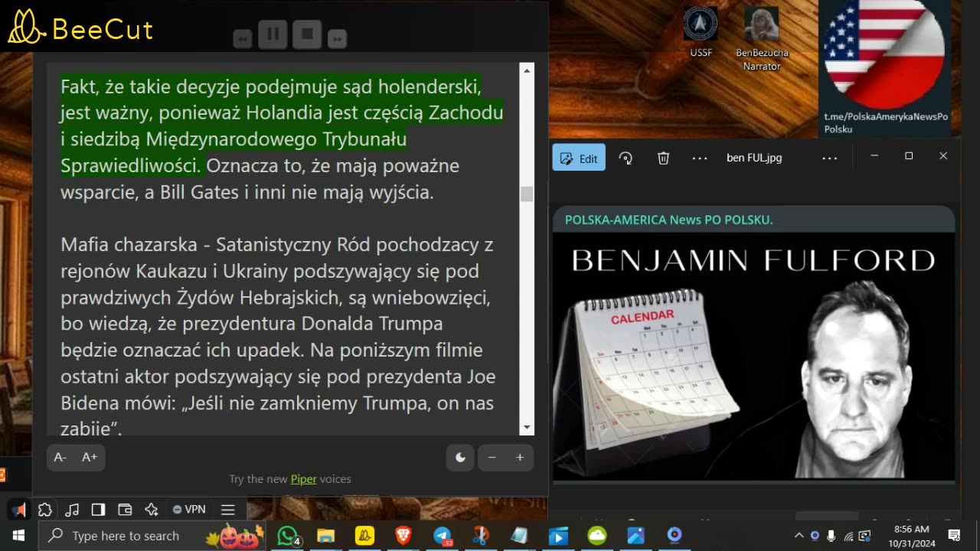The height and width of the screenshot is (551, 980).
Task: Click the display tray icon beside Wi-Fi
Action: [x=865, y=536]
